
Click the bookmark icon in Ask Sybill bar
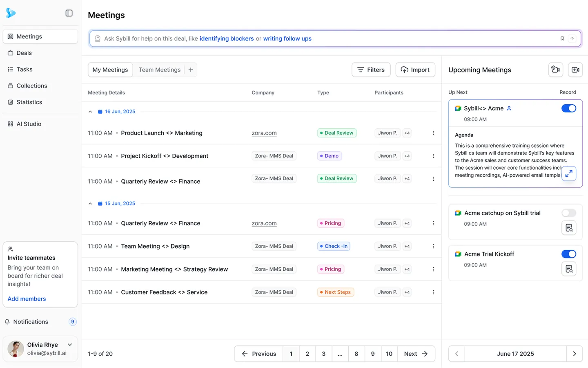point(562,38)
